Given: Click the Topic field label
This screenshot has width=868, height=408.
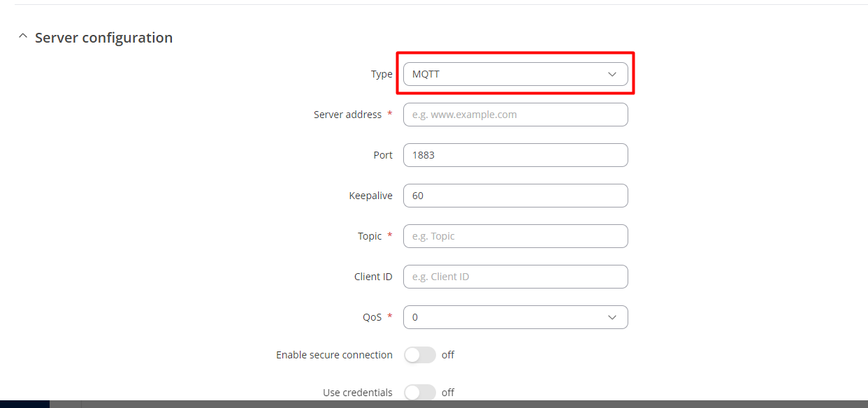Looking at the screenshot, I should point(370,236).
